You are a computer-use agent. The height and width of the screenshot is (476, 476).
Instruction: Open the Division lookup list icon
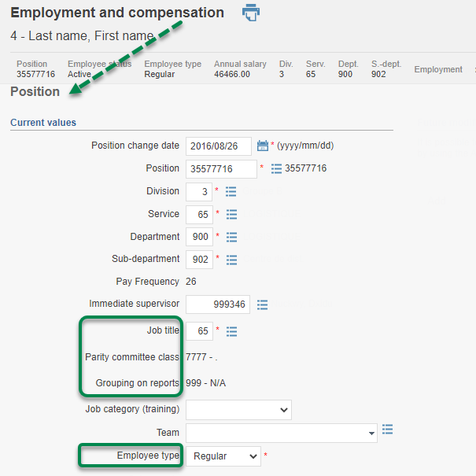point(231,191)
